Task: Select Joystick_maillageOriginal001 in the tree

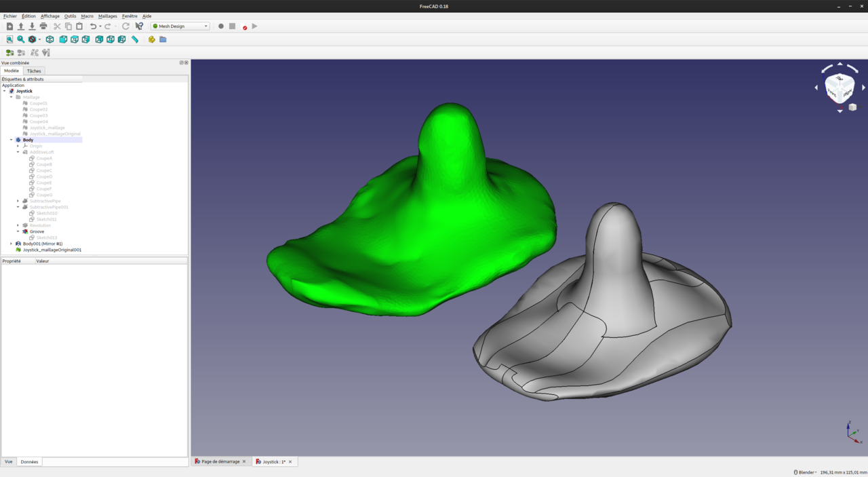Action: (x=52, y=250)
